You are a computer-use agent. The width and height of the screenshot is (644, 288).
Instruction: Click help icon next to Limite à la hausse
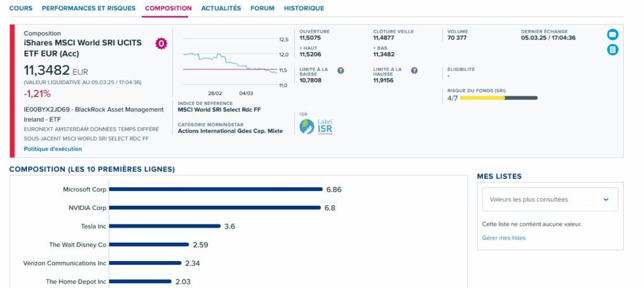414,70
